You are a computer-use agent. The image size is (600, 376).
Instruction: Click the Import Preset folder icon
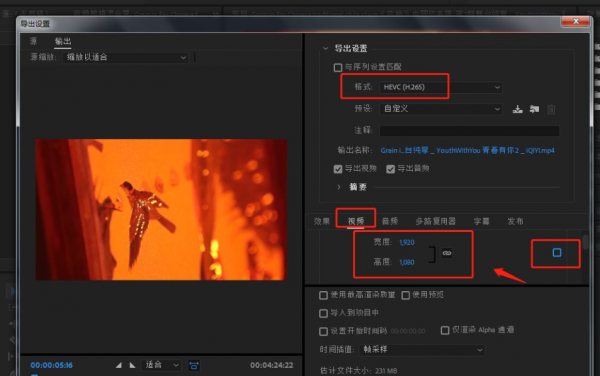534,109
